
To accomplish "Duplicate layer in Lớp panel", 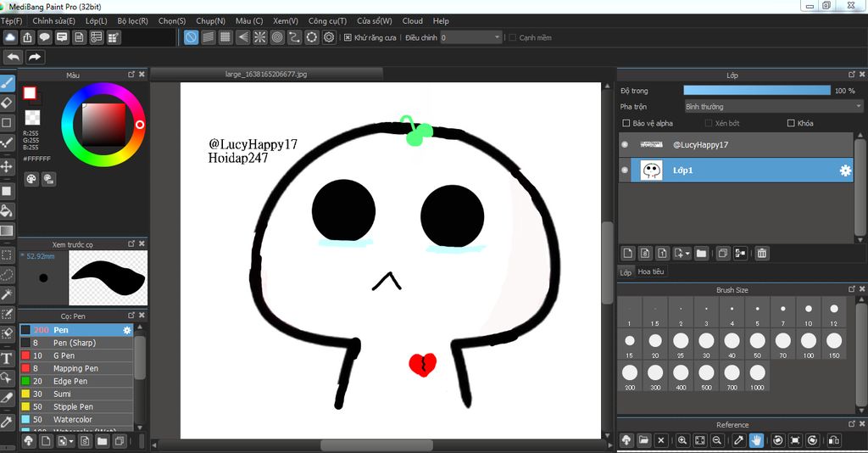I will (722, 254).
